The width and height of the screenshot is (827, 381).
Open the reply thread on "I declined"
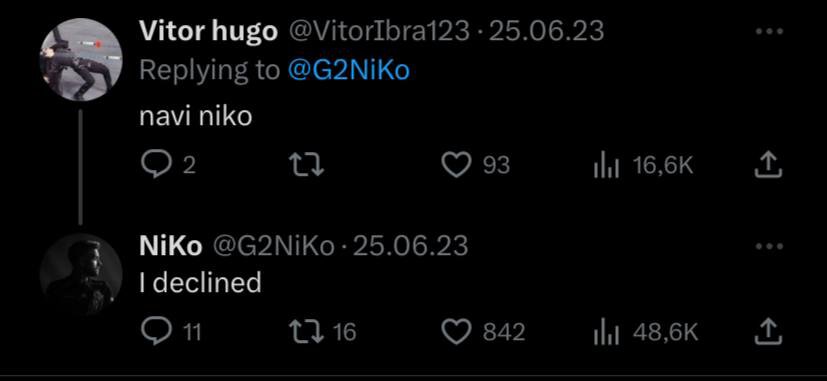pyautogui.click(x=157, y=332)
